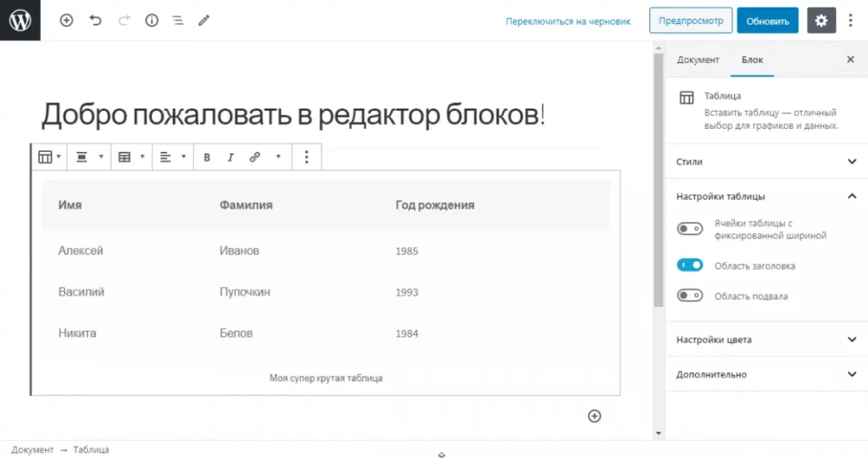Image resolution: width=868 pixels, height=458 pixels.
Task: Add block with plus below table
Action: tap(594, 416)
